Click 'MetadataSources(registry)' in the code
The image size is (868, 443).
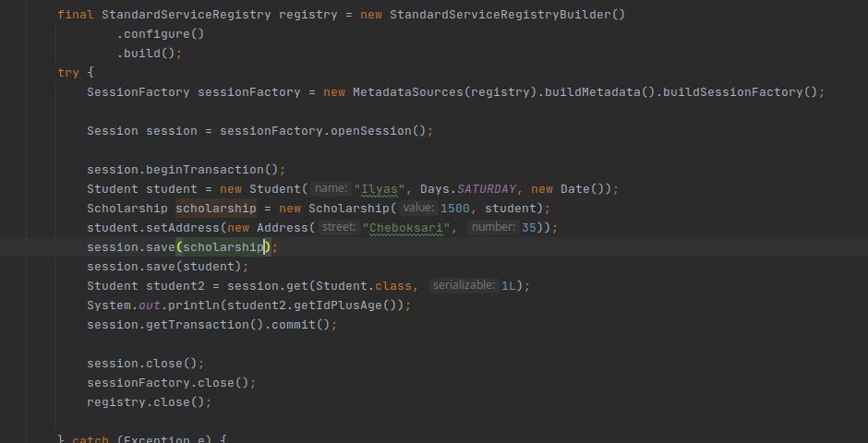(x=445, y=91)
